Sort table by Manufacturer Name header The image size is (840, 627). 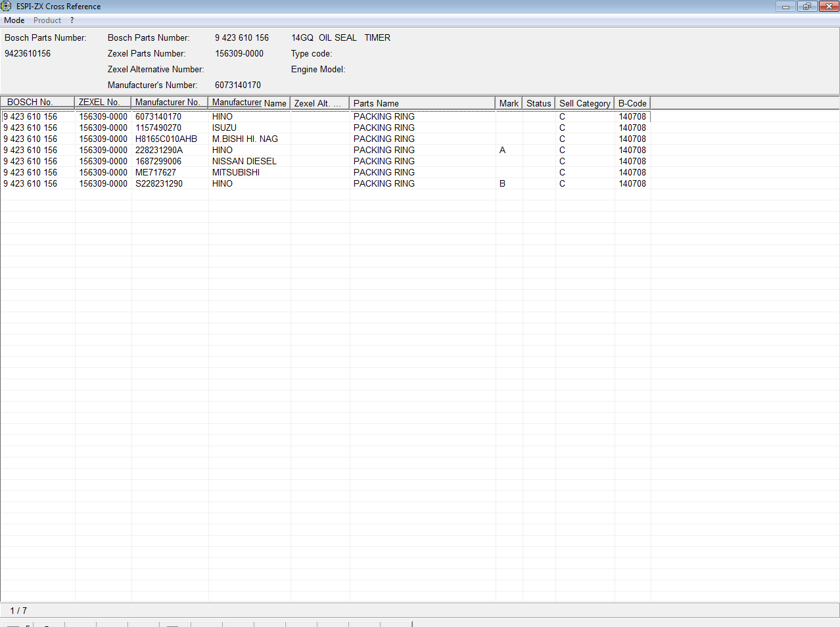click(x=249, y=103)
